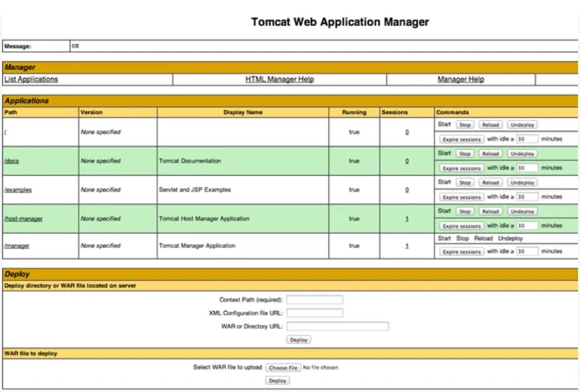Open the /examples path link

point(18,190)
